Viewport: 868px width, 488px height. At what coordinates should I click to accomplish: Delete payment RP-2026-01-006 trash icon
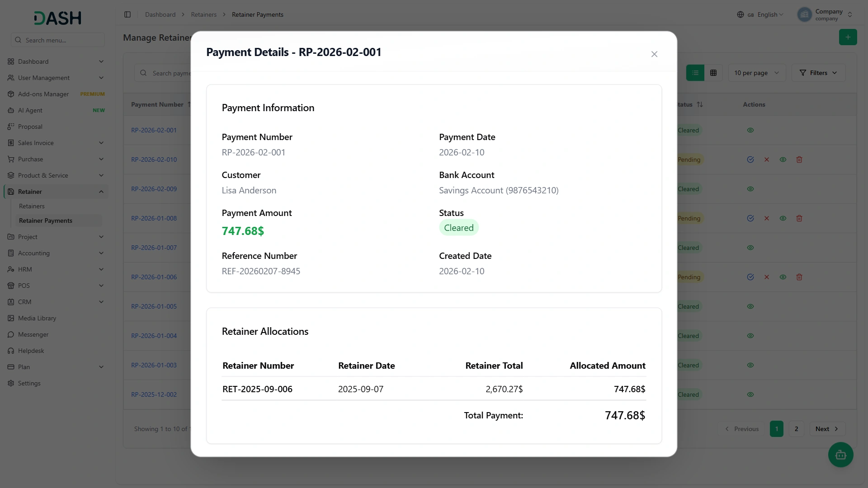799,277
